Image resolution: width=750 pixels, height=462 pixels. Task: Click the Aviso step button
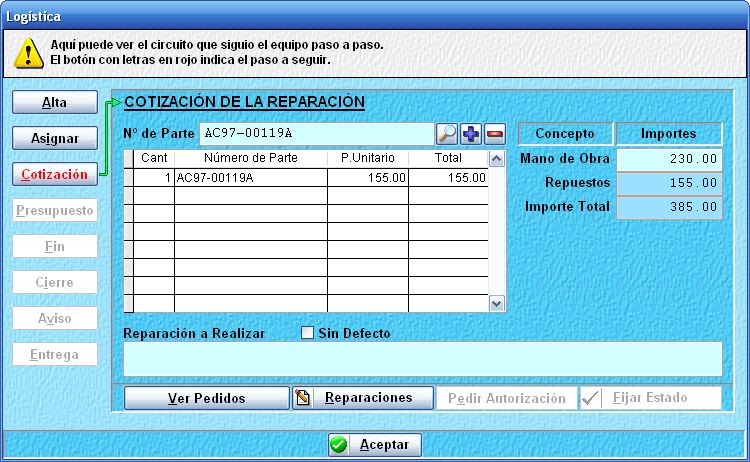click(55, 318)
